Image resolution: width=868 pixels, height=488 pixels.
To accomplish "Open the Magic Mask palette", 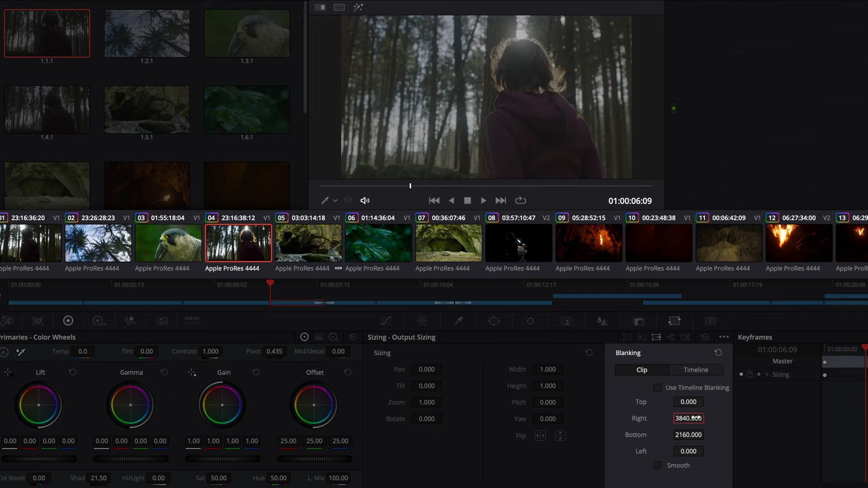I will (x=567, y=321).
